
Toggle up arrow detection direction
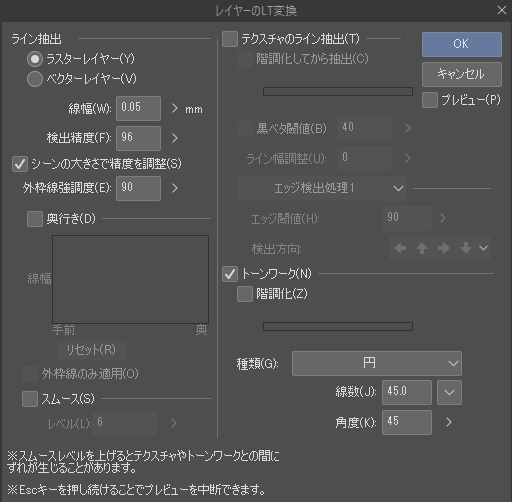[422, 248]
